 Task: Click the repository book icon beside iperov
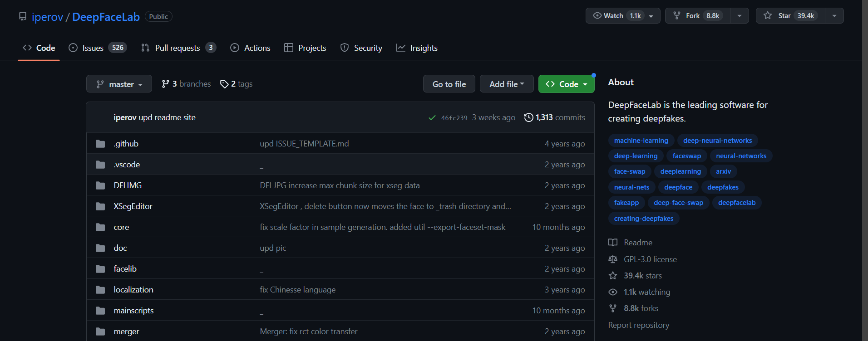(23, 16)
